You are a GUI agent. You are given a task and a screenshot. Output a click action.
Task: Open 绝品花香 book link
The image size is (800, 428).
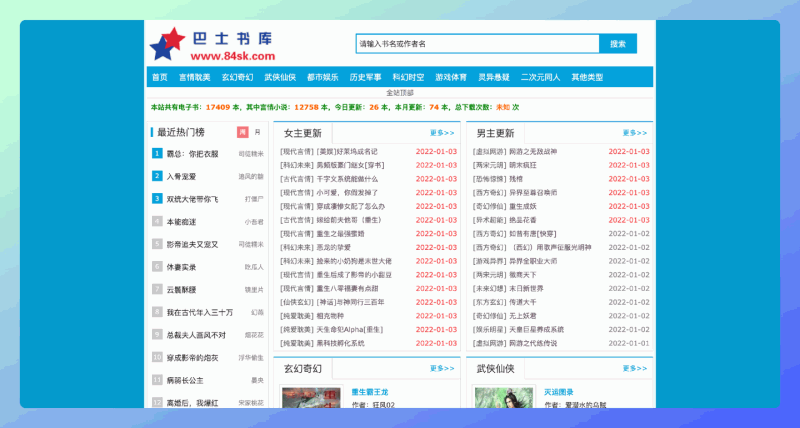(x=523, y=220)
